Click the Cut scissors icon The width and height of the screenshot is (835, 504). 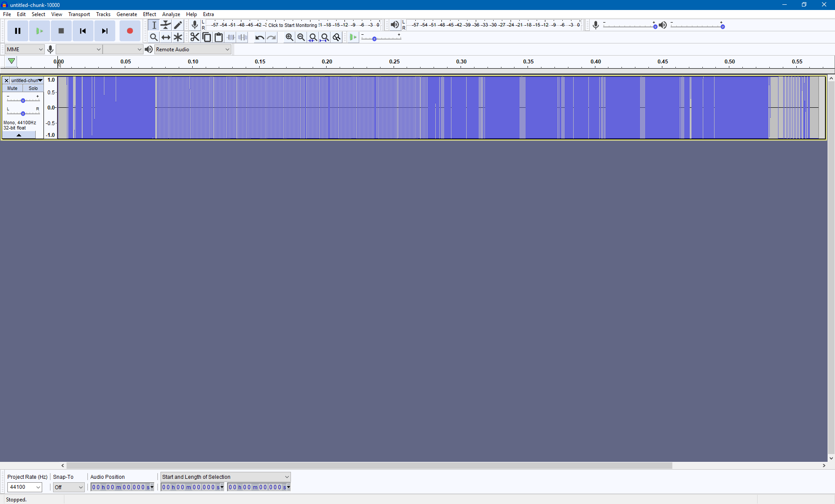pos(194,37)
